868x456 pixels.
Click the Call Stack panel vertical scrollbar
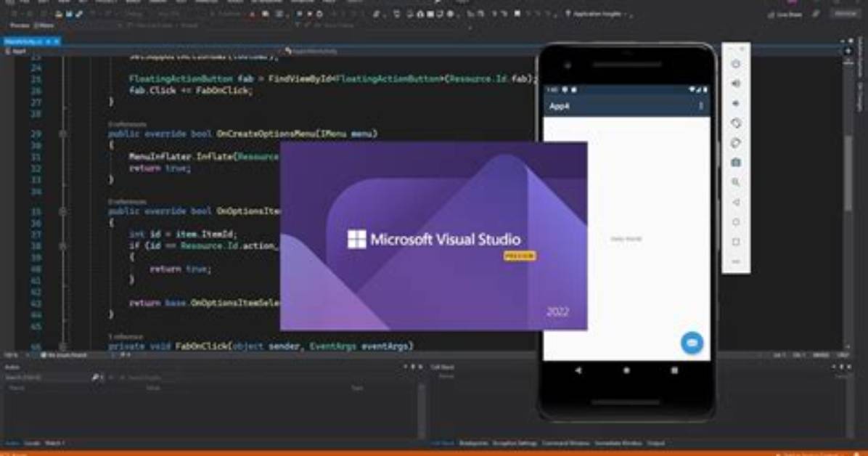coord(851,407)
